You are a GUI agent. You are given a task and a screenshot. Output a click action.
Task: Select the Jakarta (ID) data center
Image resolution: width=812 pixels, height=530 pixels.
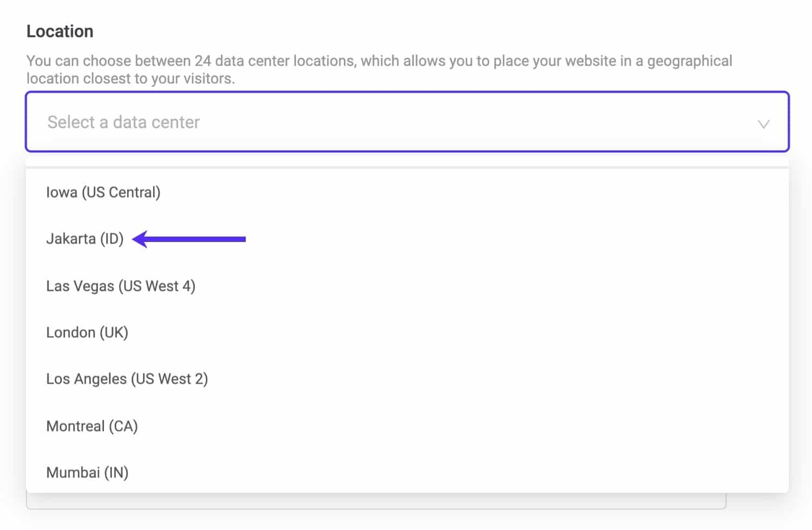(x=85, y=239)
